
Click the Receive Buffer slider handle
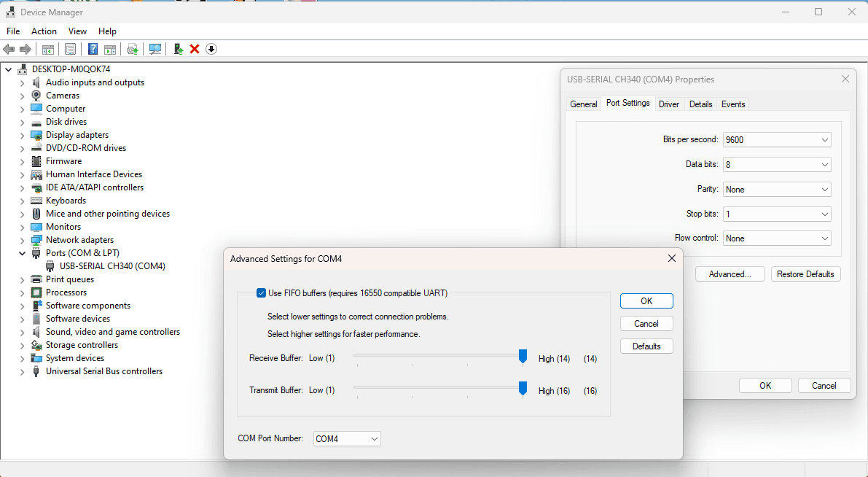coord(523,357)
